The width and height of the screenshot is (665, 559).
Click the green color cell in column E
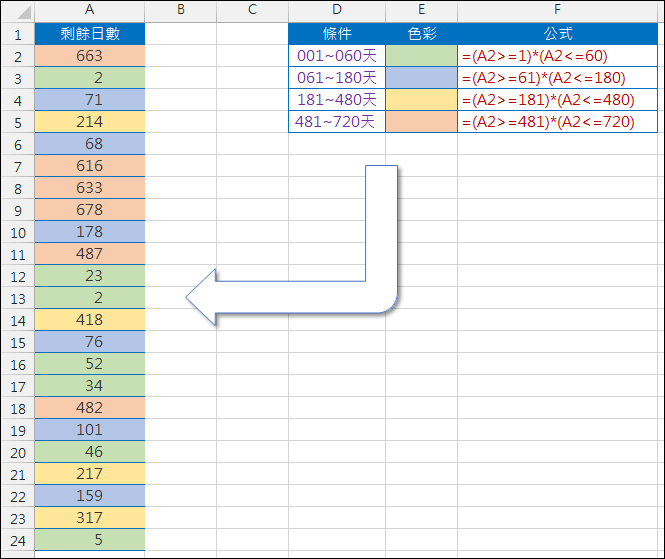[422, 56]
